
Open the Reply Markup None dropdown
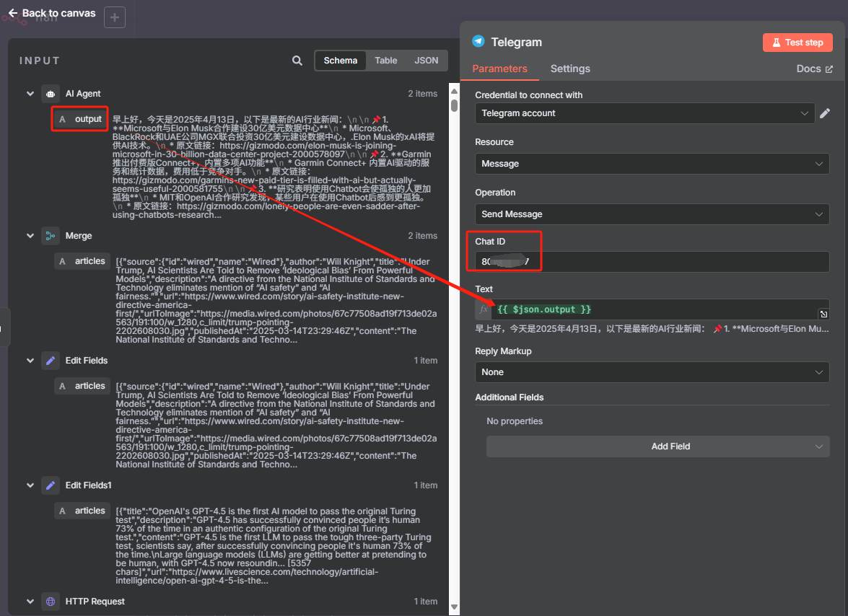tap(652, 372)
